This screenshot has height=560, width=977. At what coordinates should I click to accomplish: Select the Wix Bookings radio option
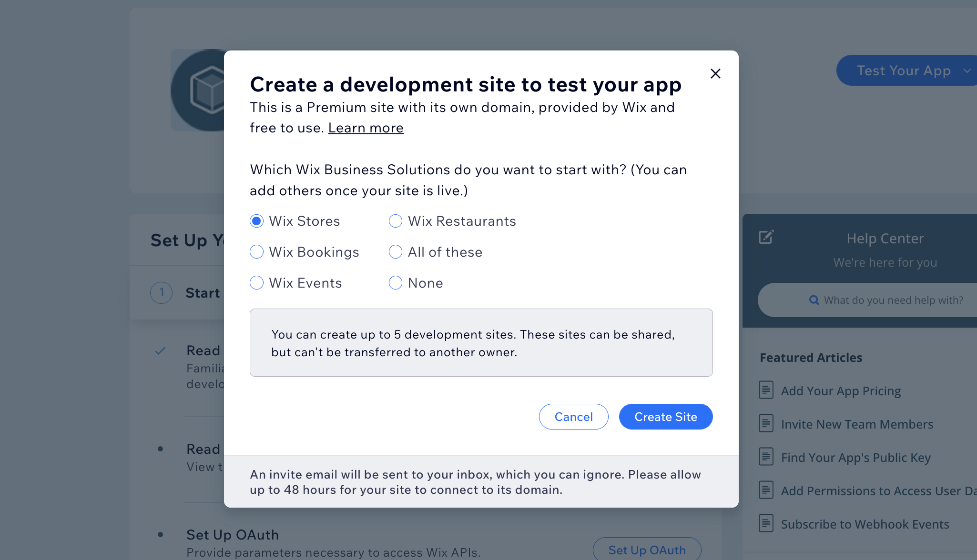256,252
